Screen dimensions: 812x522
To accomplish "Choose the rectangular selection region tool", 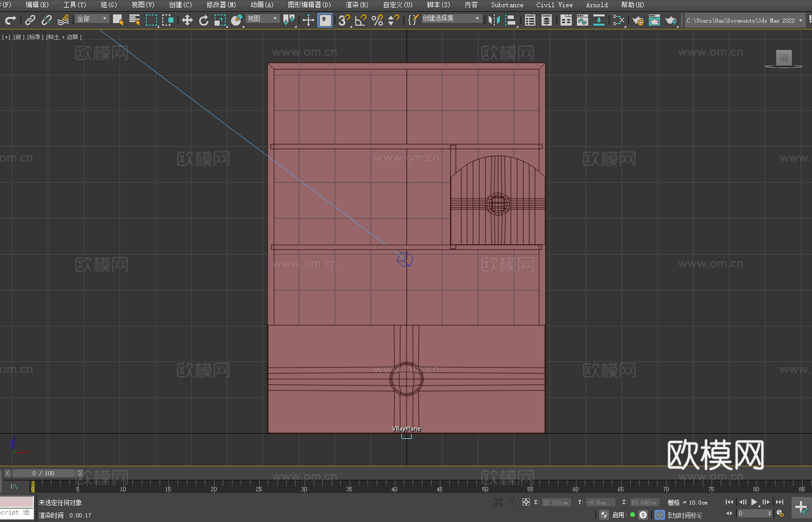I will coord(151,20).
